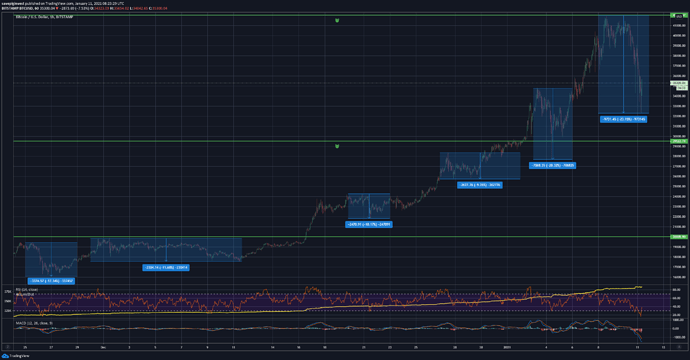
Task: Click the 40000.00 tick on price axis
Action: point(679,35)
